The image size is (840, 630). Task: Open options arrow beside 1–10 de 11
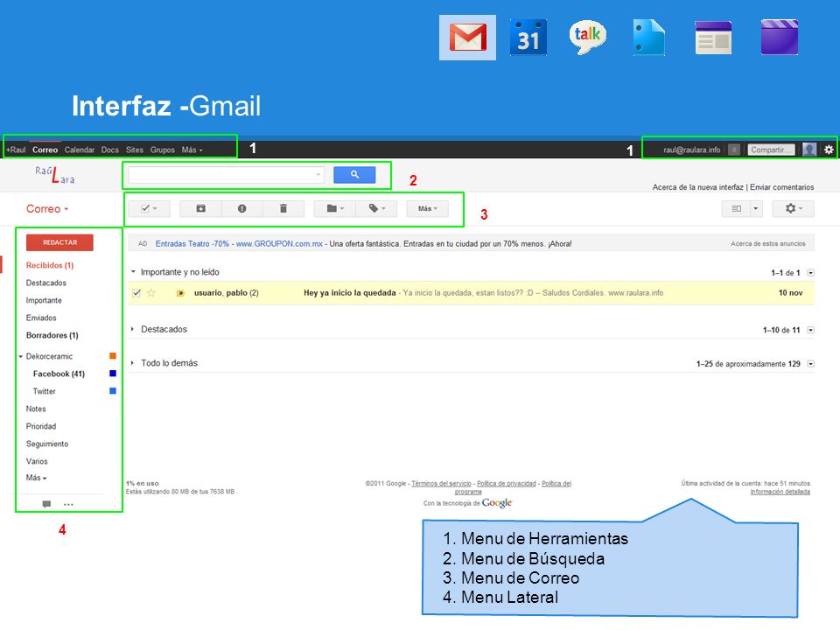pos(810,330)
